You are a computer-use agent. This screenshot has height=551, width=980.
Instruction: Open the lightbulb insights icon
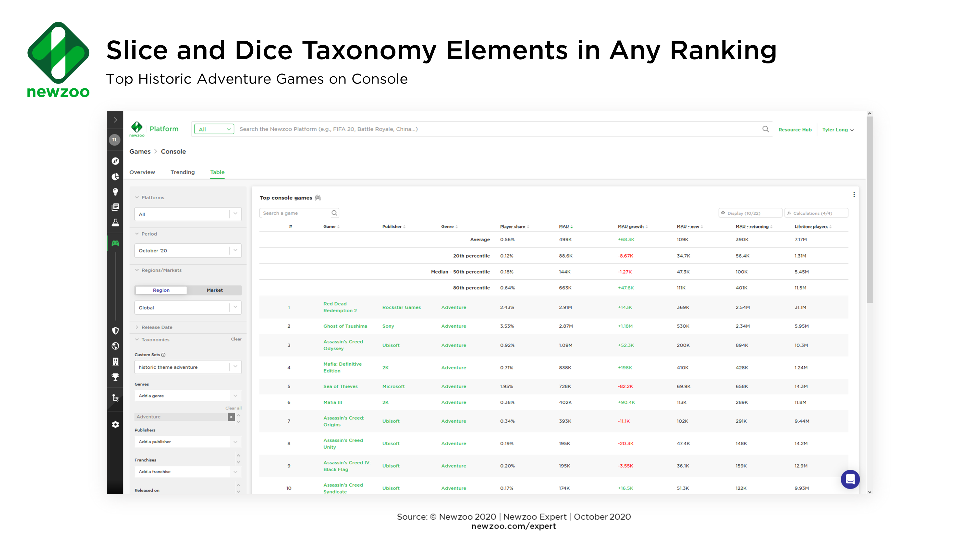coord(115,192)
